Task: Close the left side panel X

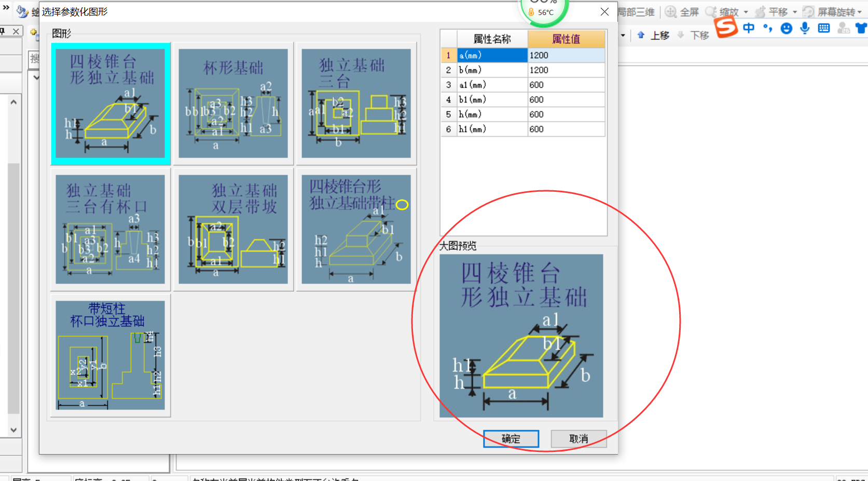Action: tap(16, 32)
